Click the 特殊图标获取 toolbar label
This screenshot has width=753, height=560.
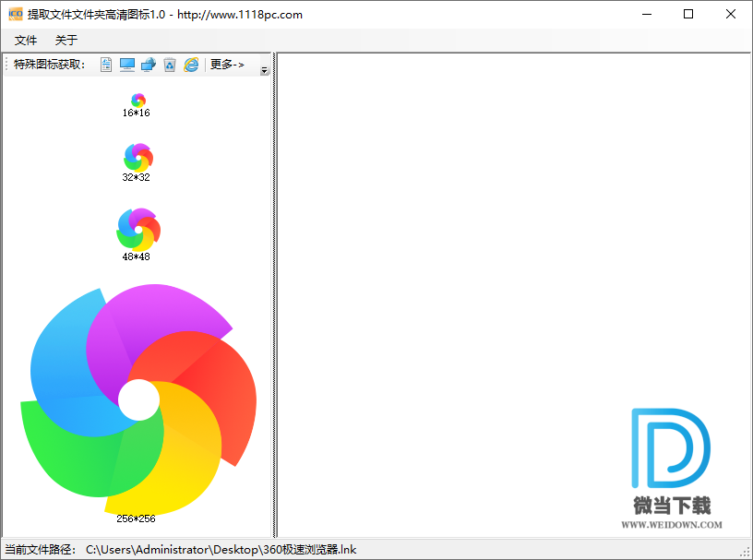tap(50, 65)
